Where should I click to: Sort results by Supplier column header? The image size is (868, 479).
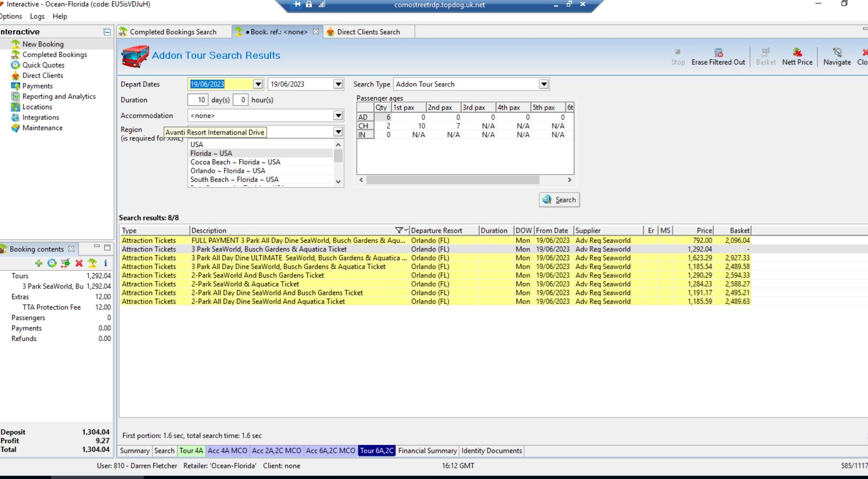point(608,230)
